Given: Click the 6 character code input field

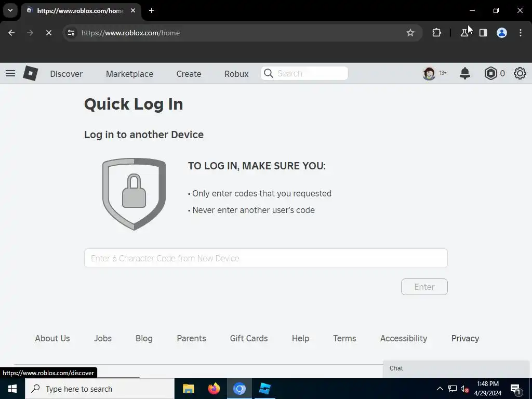Looking at the screenshot, I should (x=266, y=258).
